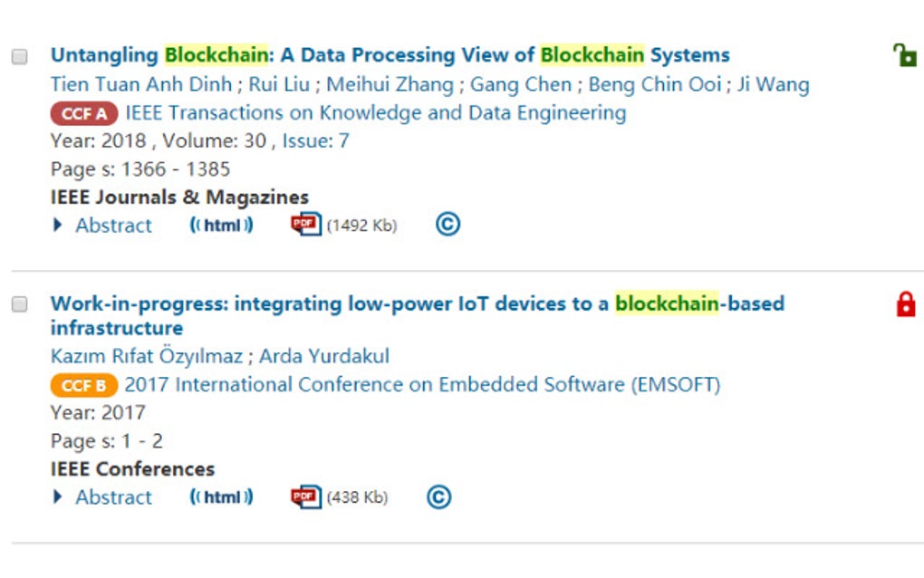The image size is (924, 578).
Task: Open html view of Untangling Blockchain paper
Action: pos(221,225)
